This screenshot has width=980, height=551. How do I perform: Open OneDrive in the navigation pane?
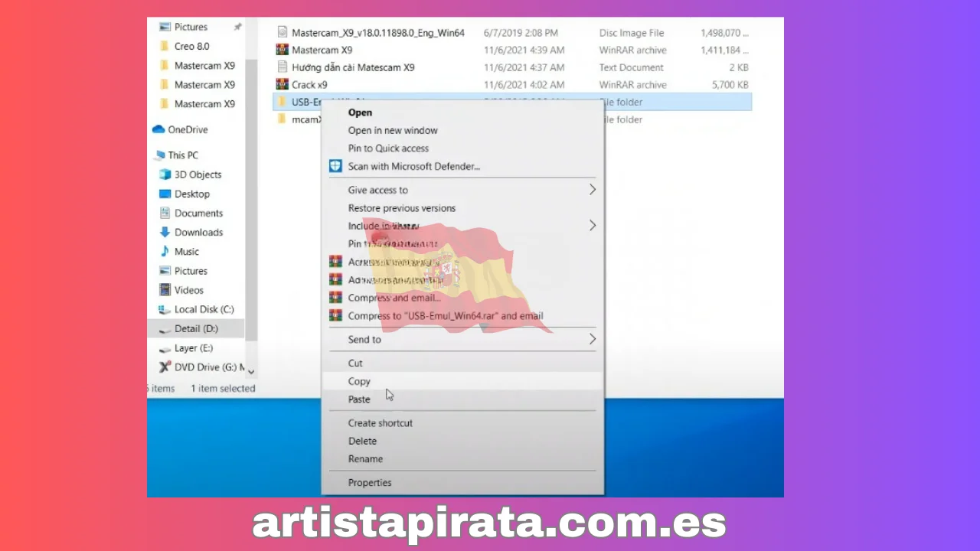tap(181, 129)
